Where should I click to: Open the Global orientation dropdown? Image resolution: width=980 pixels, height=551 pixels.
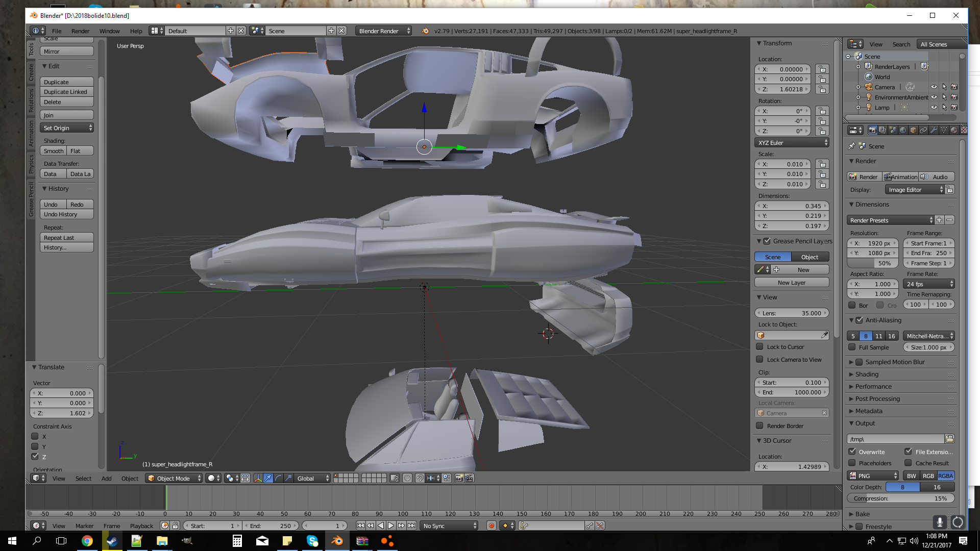click(313, 479)
